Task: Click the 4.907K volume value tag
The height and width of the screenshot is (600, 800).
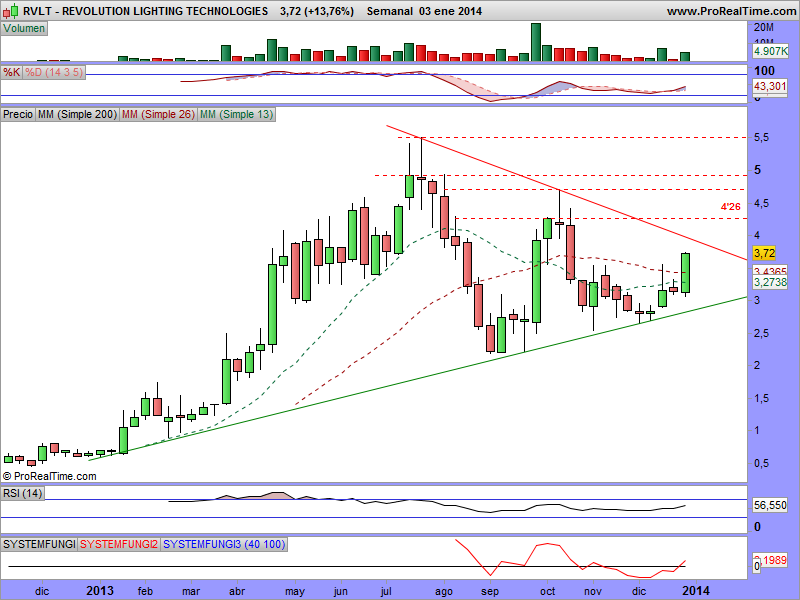Action: pyautogui.click(x=770, y=51)
